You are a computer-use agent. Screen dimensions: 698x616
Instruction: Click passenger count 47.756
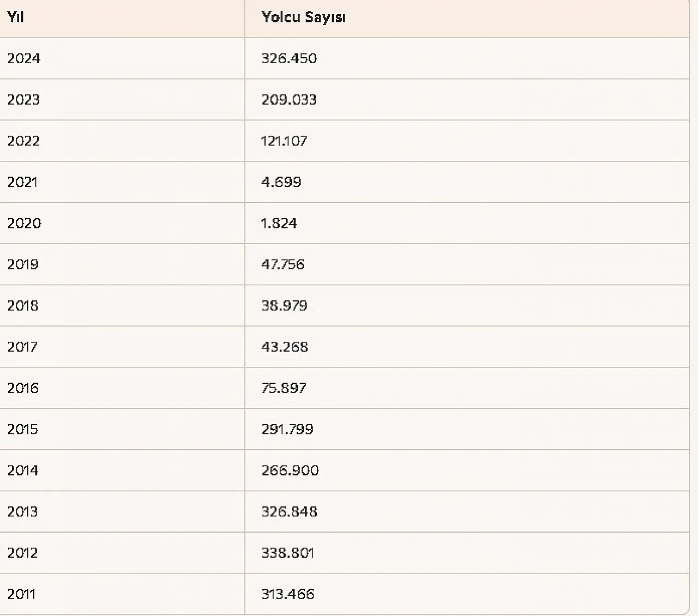point(283,264)
